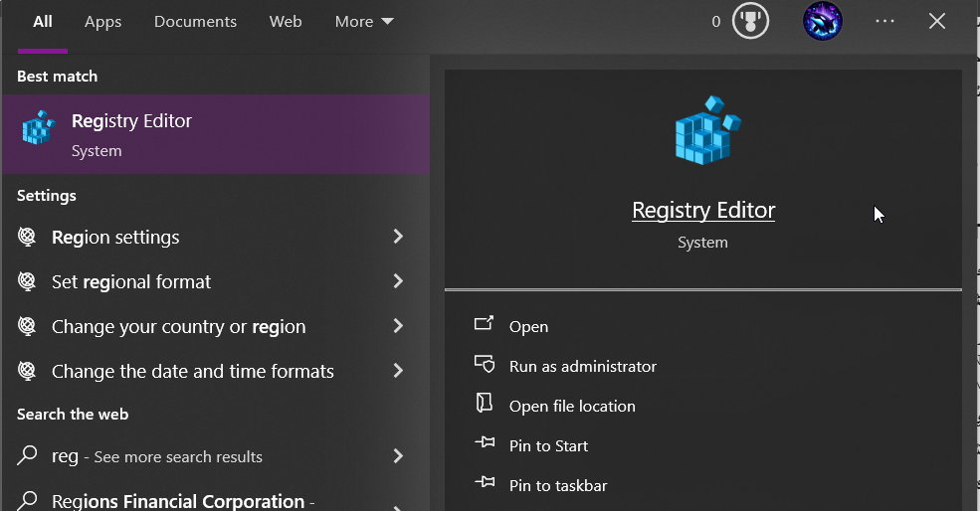Screen dimensions: 980x511
Task: Select Pin to taskbar
Action: click(558, 485)
